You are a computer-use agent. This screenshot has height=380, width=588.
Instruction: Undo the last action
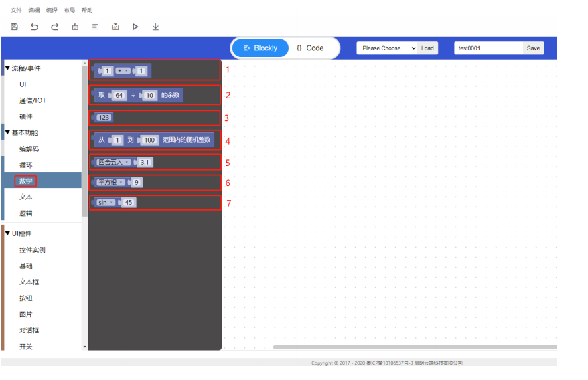pos(35,27)
